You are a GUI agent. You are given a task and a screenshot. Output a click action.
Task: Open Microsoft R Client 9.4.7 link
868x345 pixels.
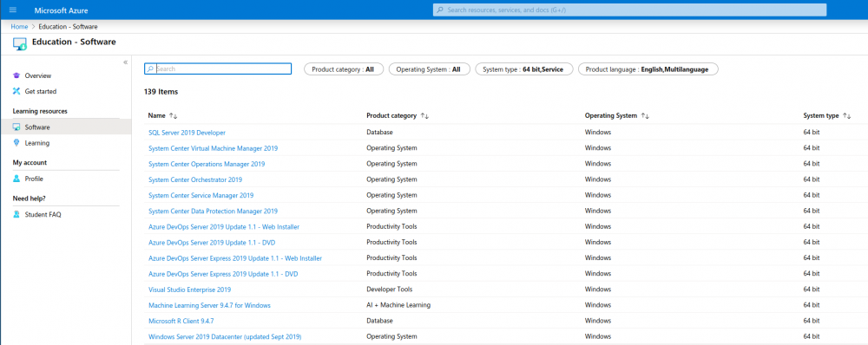tap(181, 321)
